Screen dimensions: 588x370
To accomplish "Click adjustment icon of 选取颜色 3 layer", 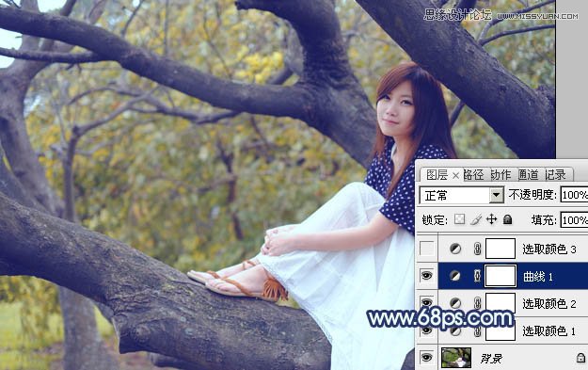I will click(455, 249).
